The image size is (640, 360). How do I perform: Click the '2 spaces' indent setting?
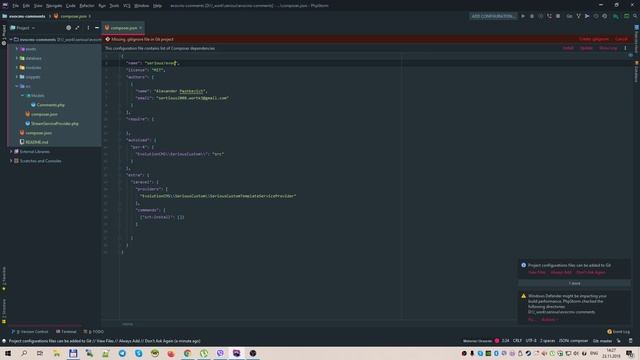pyautogui.click(x=547, y=340)
